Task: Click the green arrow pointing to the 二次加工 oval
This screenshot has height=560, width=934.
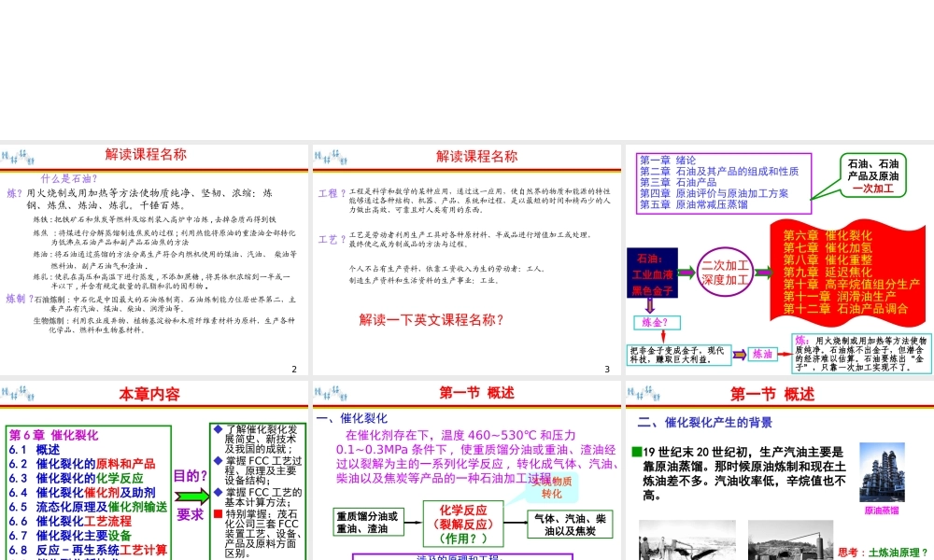Action: [686, 273]
